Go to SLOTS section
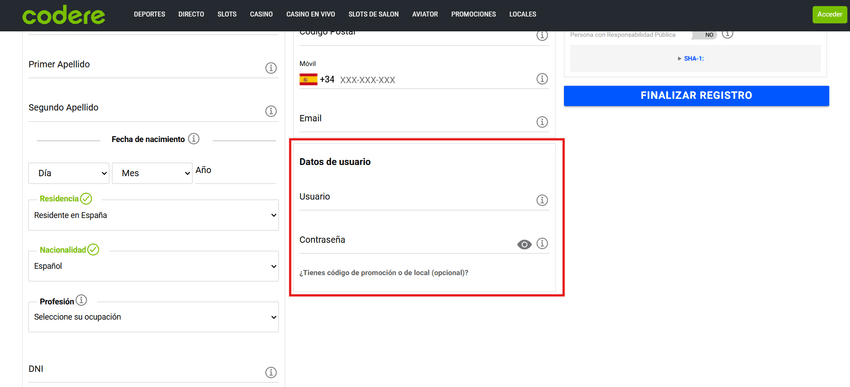The image size is (850, 387). pos(227,15)
